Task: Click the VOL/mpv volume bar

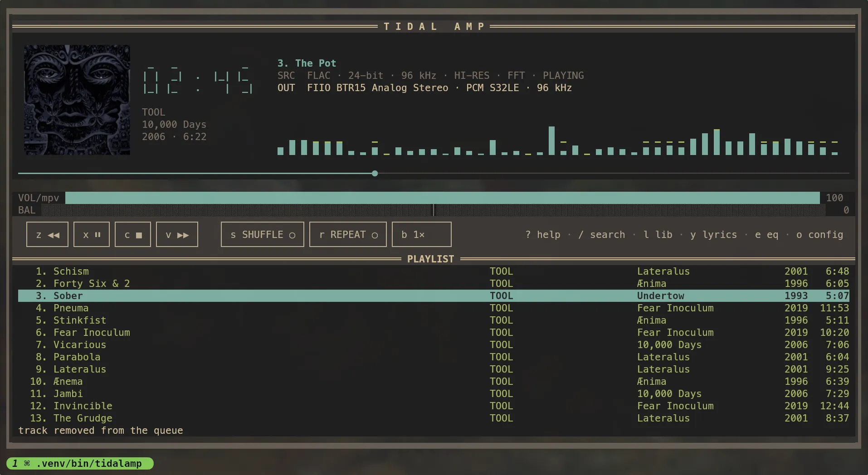Action: 443,198
